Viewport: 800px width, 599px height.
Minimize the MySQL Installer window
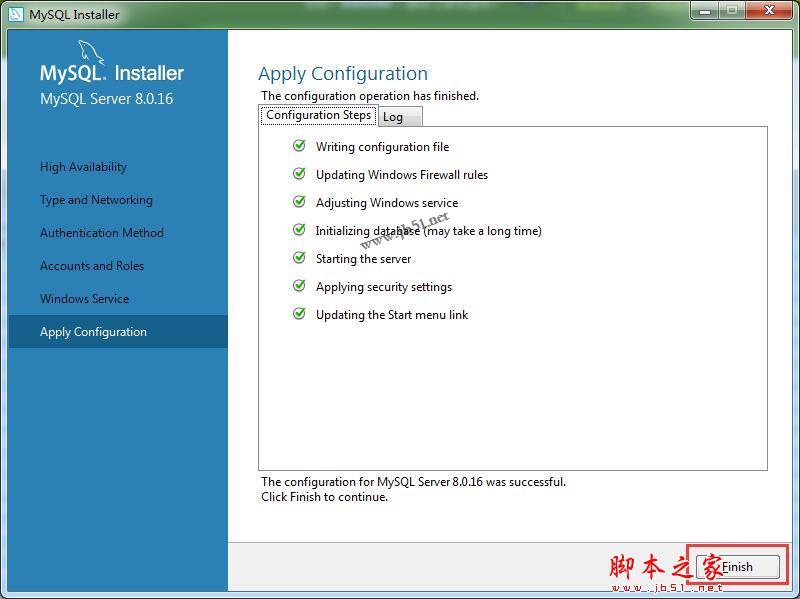pyautogui.click(x=706, y=11)
